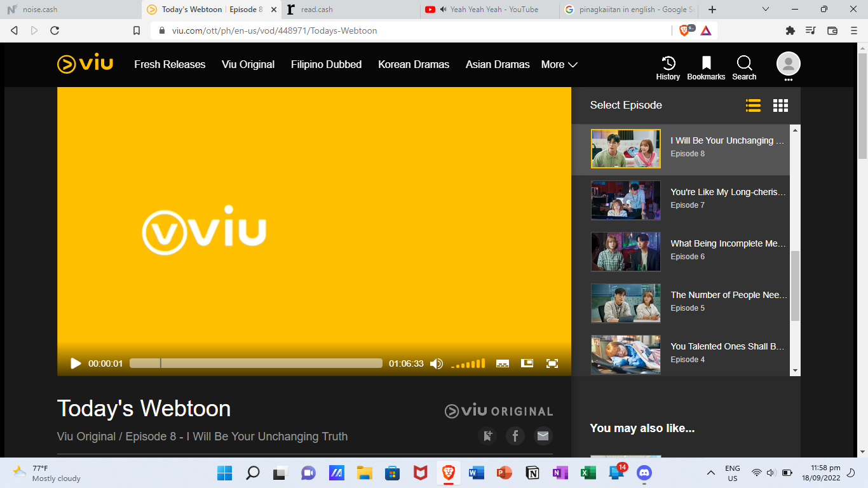Switch to pinagkaiitan Google search tab

(x=629, y=10)
